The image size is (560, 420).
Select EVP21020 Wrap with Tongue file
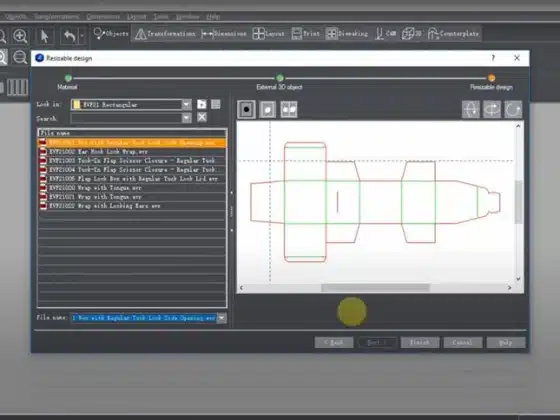point(132,188)
